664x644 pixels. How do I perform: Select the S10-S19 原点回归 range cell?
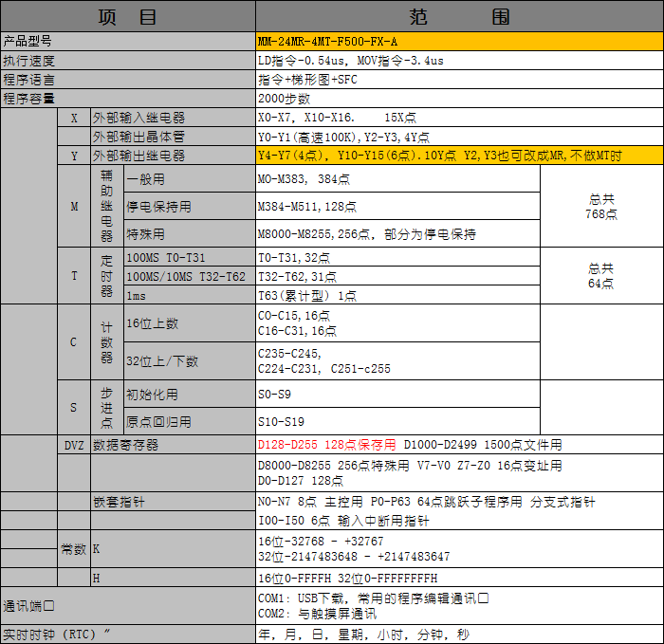click(397, 421)
